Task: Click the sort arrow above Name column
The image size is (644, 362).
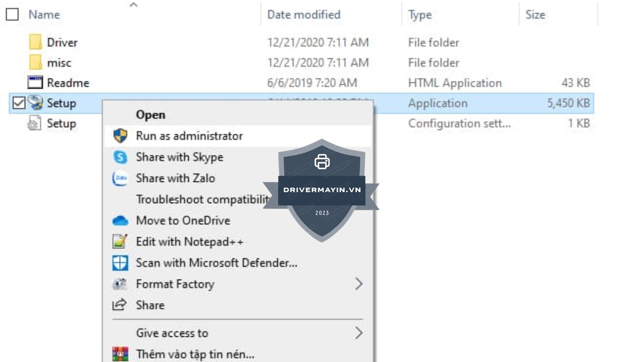Action: coord(133,5)
